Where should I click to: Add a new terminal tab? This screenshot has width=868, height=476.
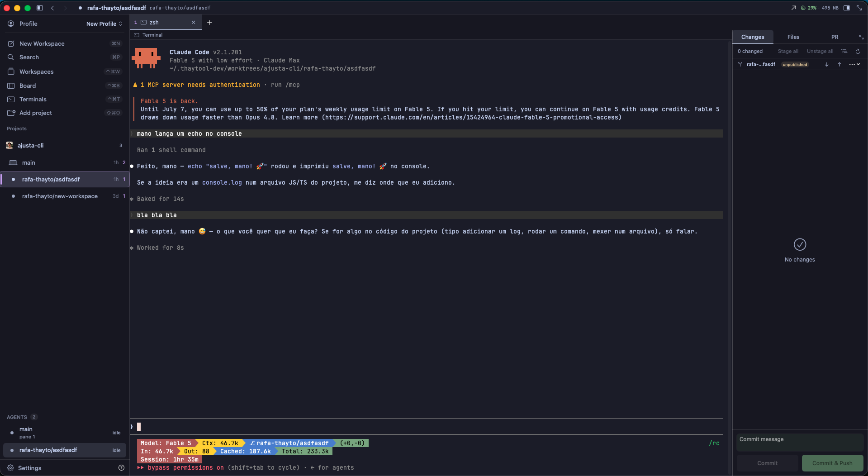point(209,22)
